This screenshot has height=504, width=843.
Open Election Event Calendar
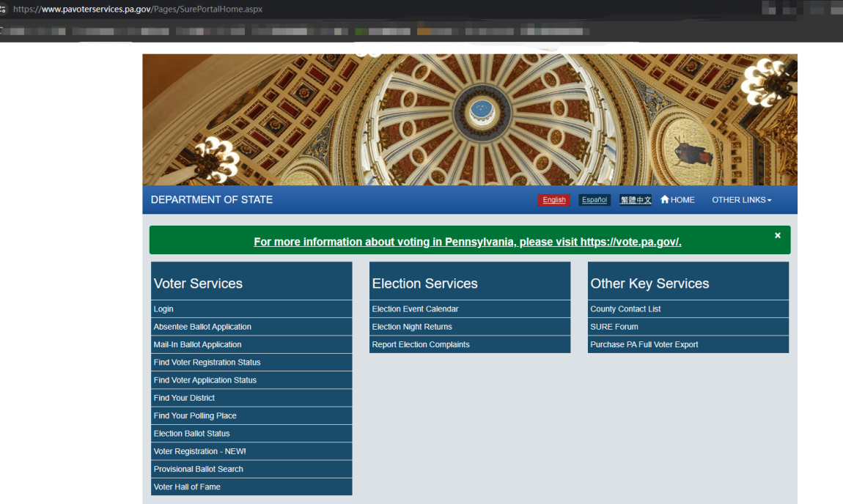point(415,309)
